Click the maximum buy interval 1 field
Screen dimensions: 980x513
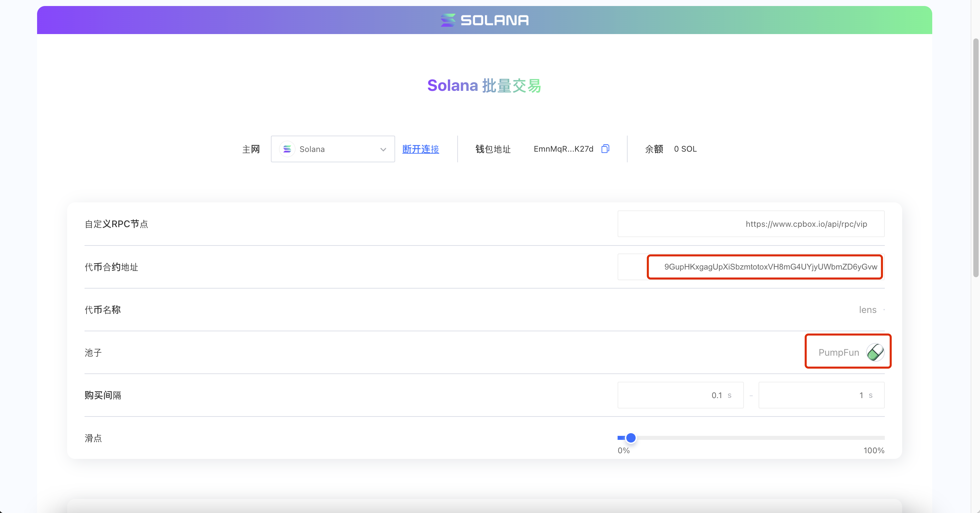821,395
